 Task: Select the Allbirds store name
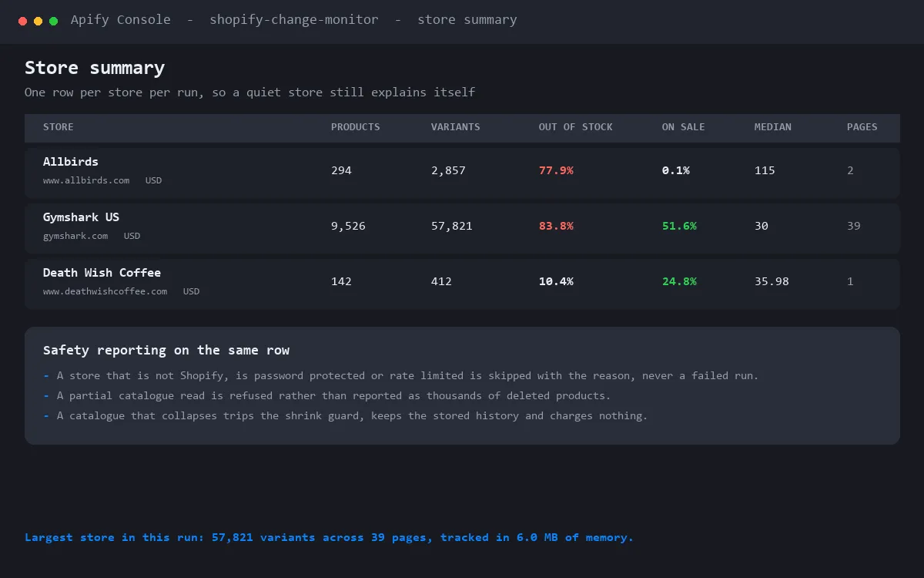(71, 162)
